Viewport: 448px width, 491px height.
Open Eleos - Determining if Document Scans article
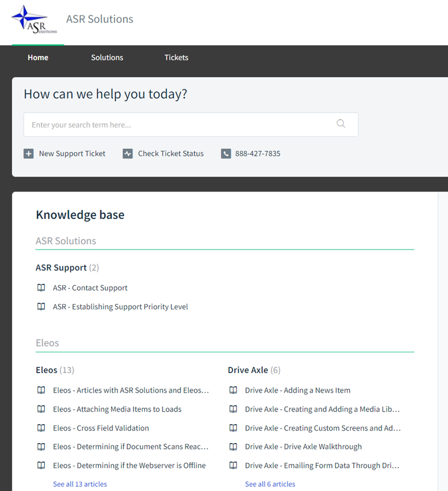(x=131, y=447)
